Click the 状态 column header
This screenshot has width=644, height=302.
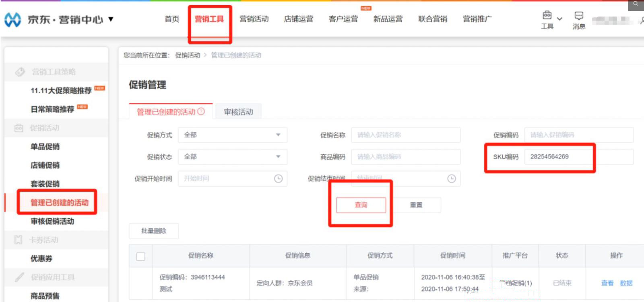tap(562, 255)
